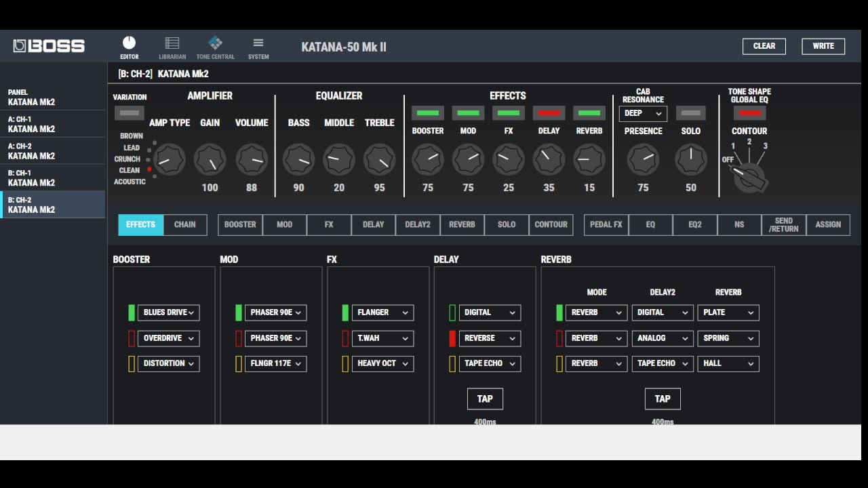This screenshot has height=488, width=868.
Task: Select the red Reverse delay slot
Action: (452, 338)
